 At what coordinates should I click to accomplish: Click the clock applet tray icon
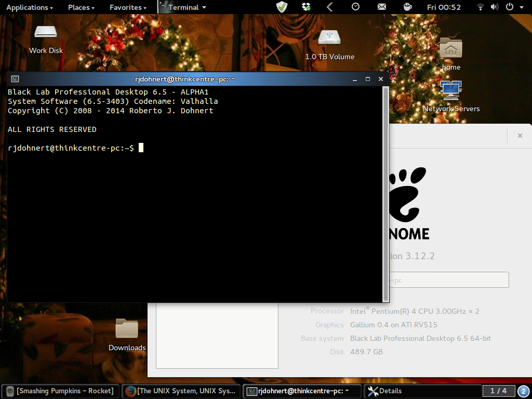[355, 7]
